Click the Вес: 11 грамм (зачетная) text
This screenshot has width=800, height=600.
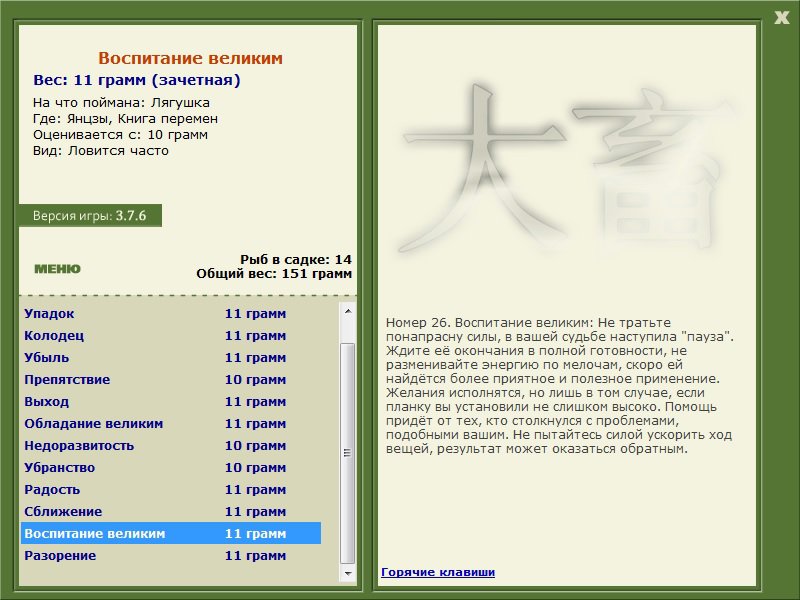pyautogui.click(x=137, y=80)
